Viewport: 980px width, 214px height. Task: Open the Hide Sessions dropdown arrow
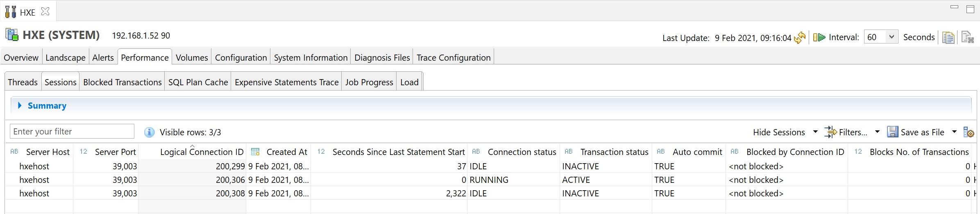[815, 132]
